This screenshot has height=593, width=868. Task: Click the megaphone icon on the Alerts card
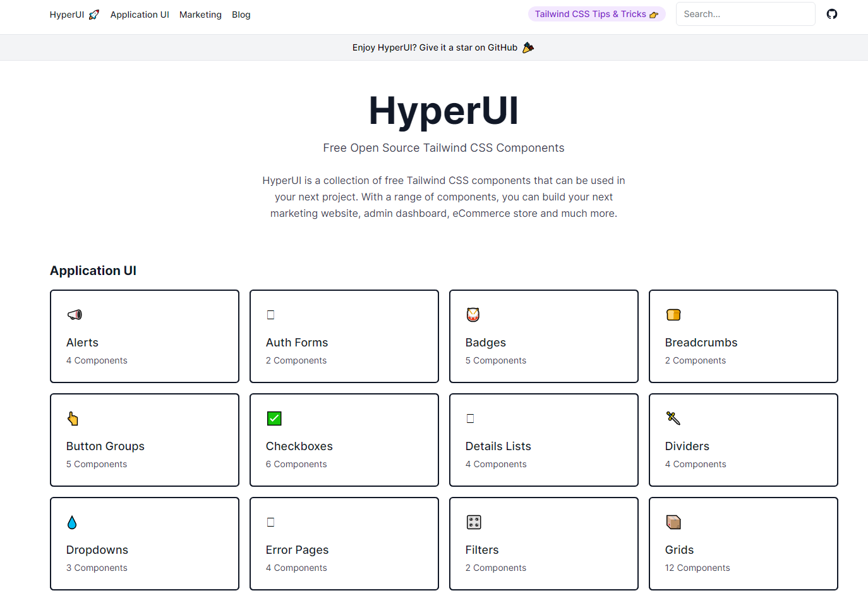pyautogui.click(x=75, y=314)
